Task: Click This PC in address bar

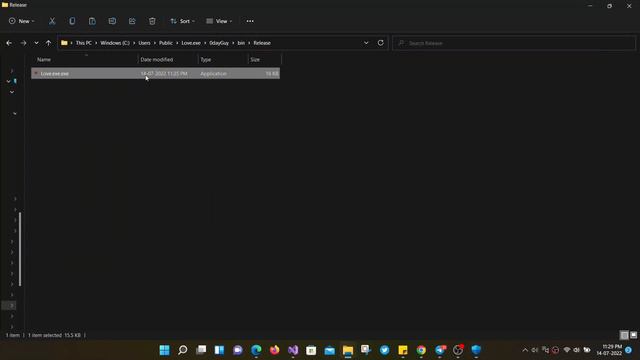Action: [x=83, y=43]
